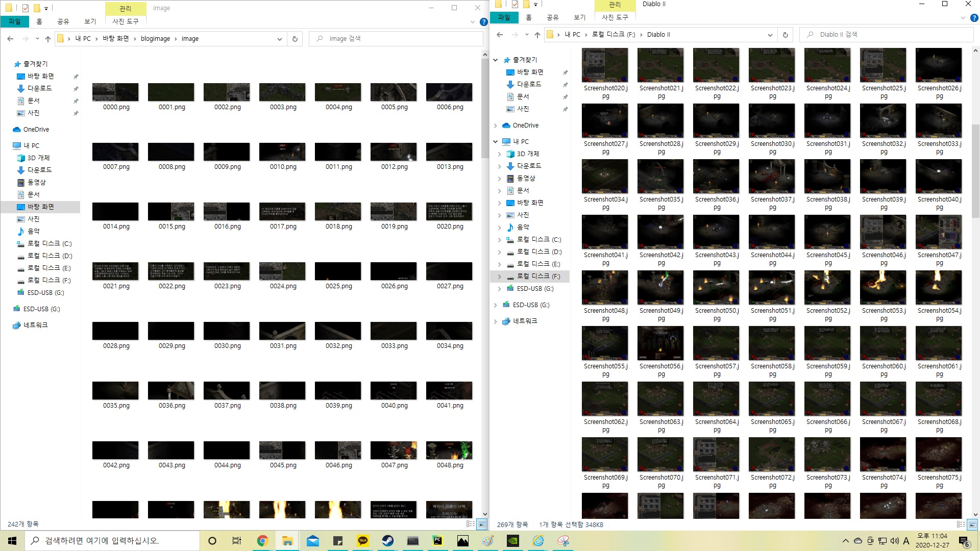Open help in the Diablo II window
The image size is (980, 551).
pos(974,17)
